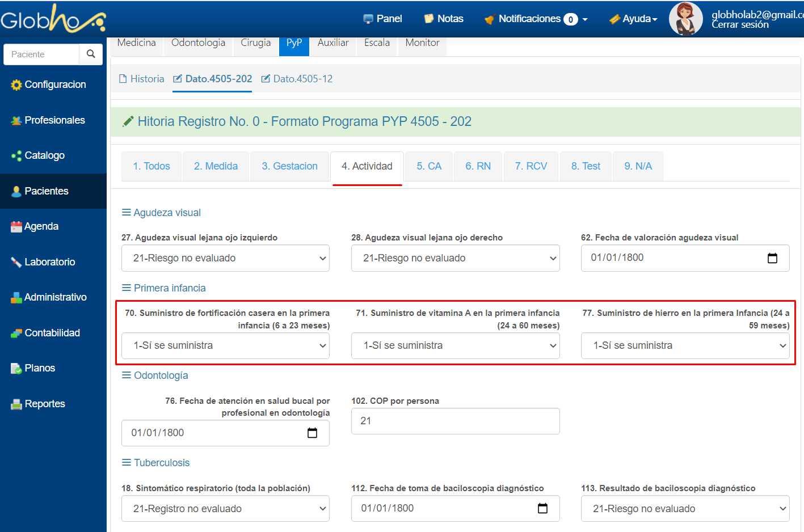Open Sintomático respiratorio dropdown

click(x=225, y=509)
